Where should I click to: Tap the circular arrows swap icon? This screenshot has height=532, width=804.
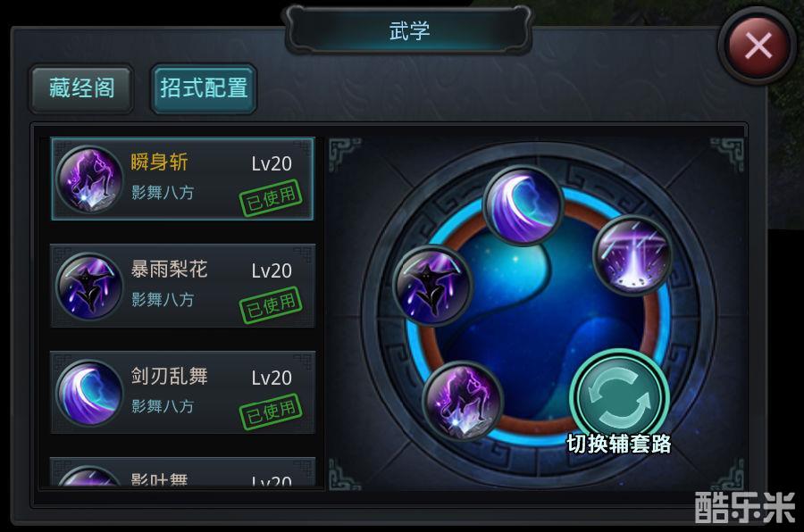point(619,398)
